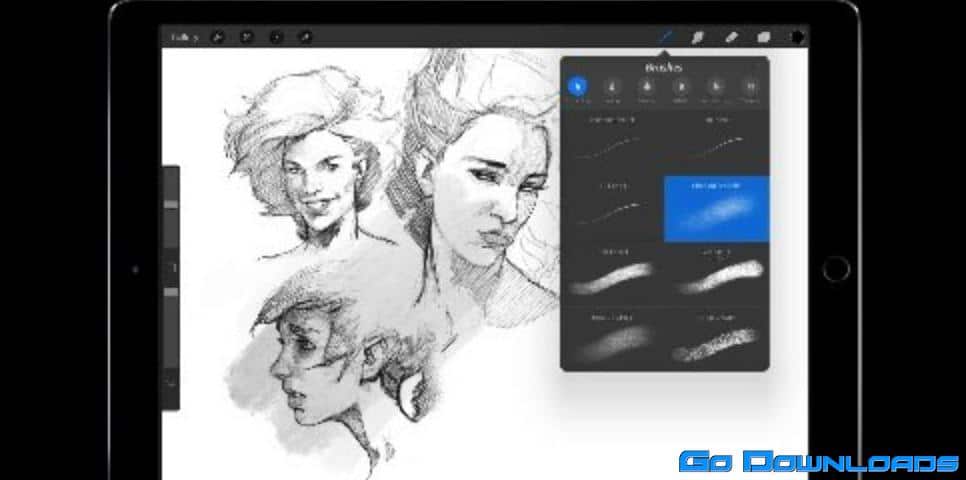The height and width of the screenshot is (480, 966).
Task: Return to the Gallery
Action: [183, 38]
